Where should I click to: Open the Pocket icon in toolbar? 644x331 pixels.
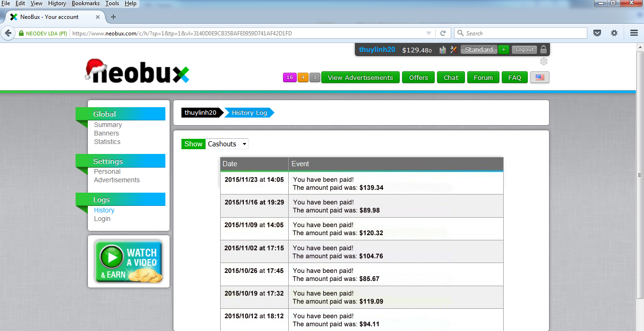pyautogui.click(x=597, y=33)
